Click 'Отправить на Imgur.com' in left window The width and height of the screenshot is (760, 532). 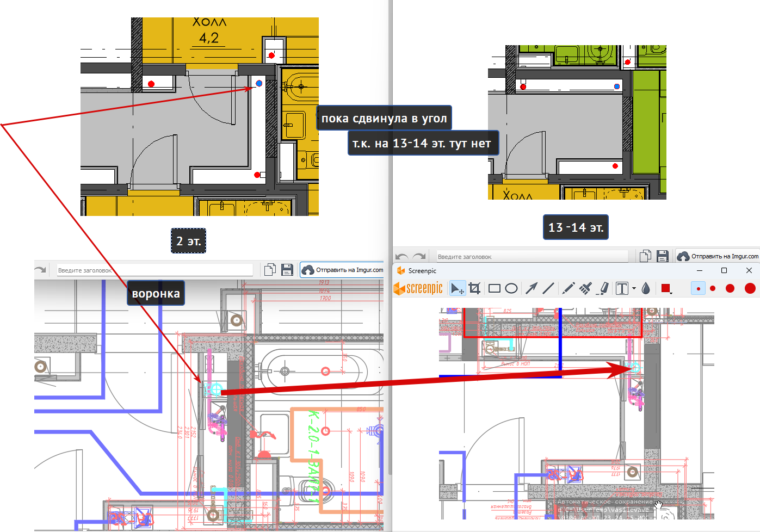pyautogui.click(x=342, y=270)
